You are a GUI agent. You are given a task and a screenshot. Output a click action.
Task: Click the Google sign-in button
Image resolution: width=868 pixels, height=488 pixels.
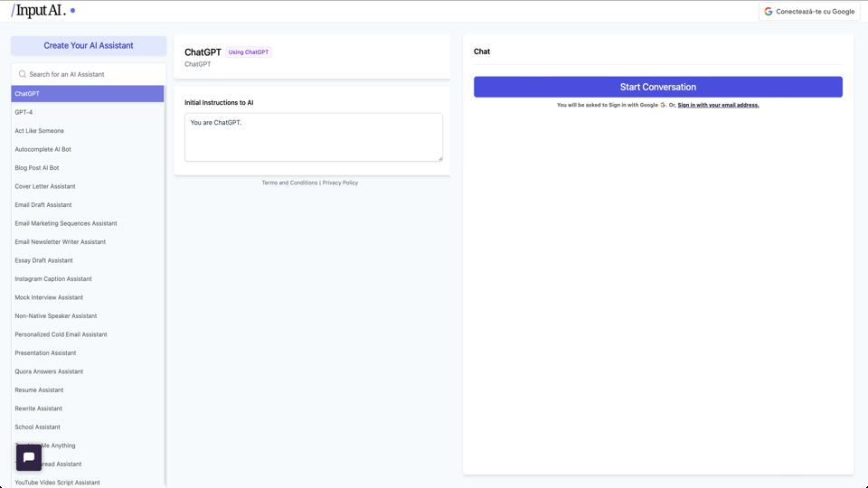tap(809, 12)
